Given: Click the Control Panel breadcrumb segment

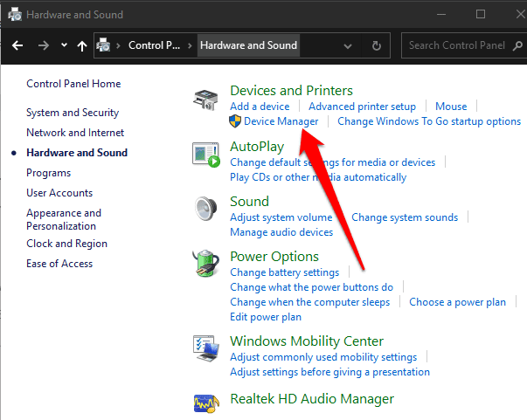Looking at the screenshot, I should coord(154,45).
